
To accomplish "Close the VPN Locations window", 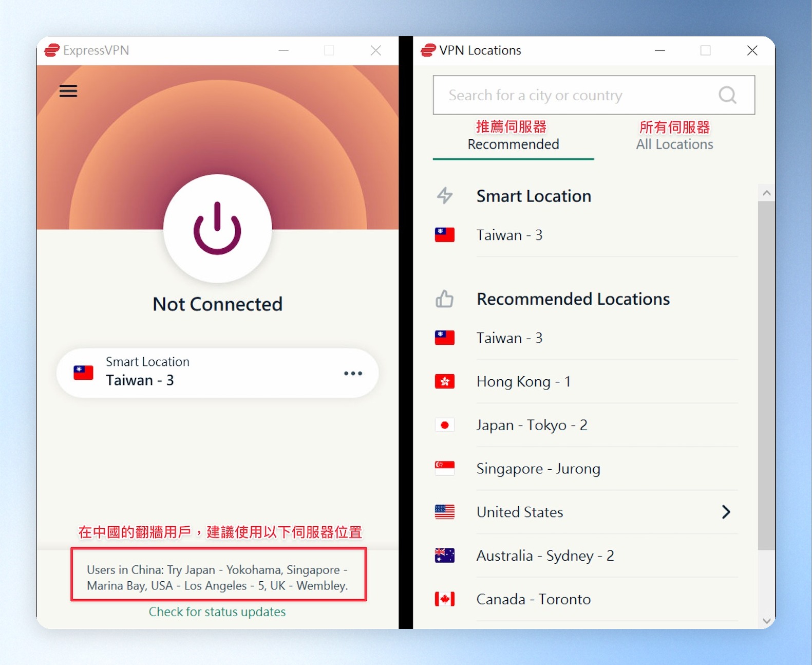I will (752, 50).
